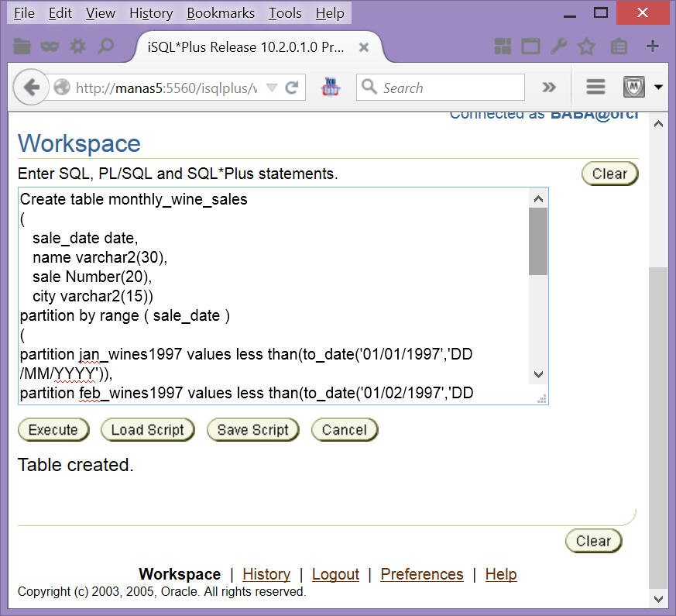Open the tab groups grid icon

503,46
